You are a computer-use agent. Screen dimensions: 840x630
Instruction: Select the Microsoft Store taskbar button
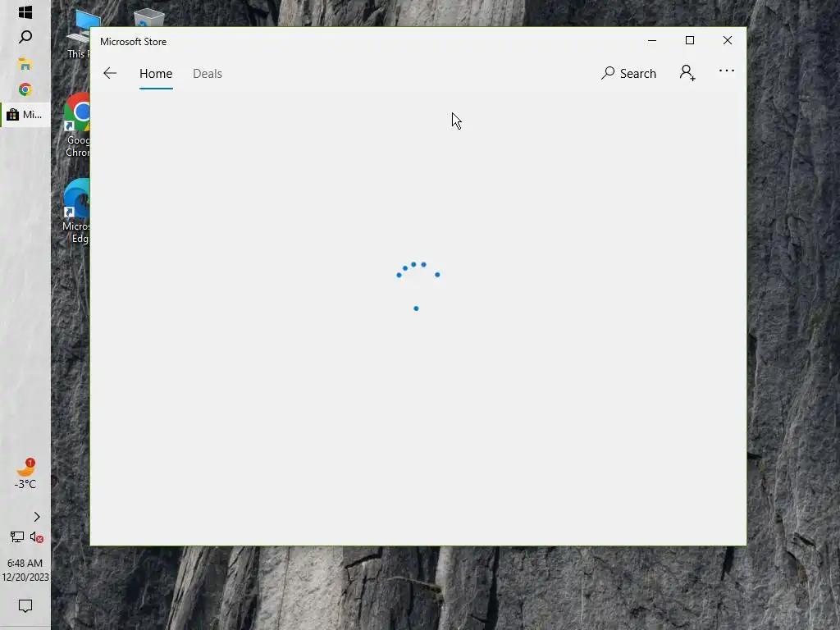point(25,115)
